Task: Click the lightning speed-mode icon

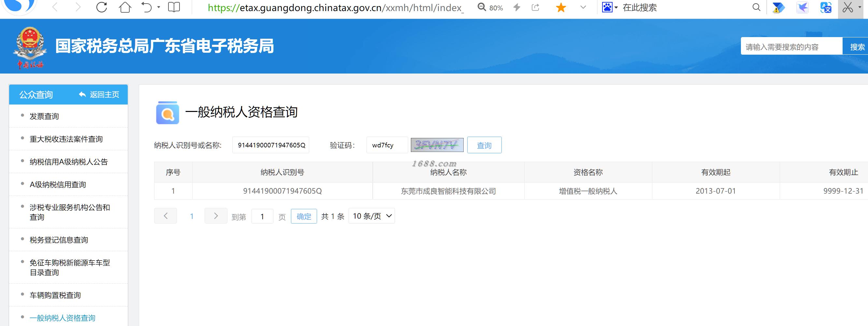Action: (516, 7)
